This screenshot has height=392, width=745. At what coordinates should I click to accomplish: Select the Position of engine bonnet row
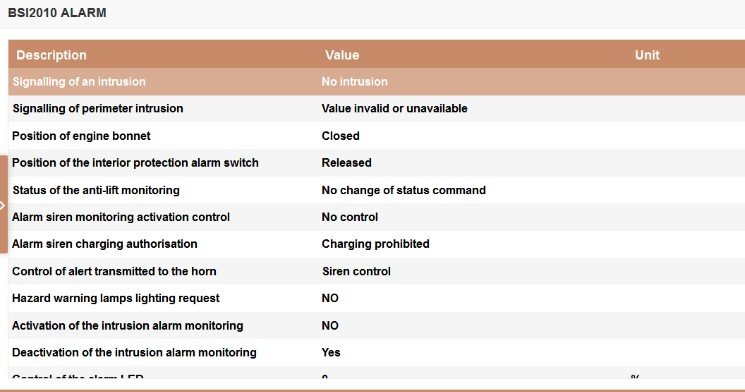click(x=376, y=136)
